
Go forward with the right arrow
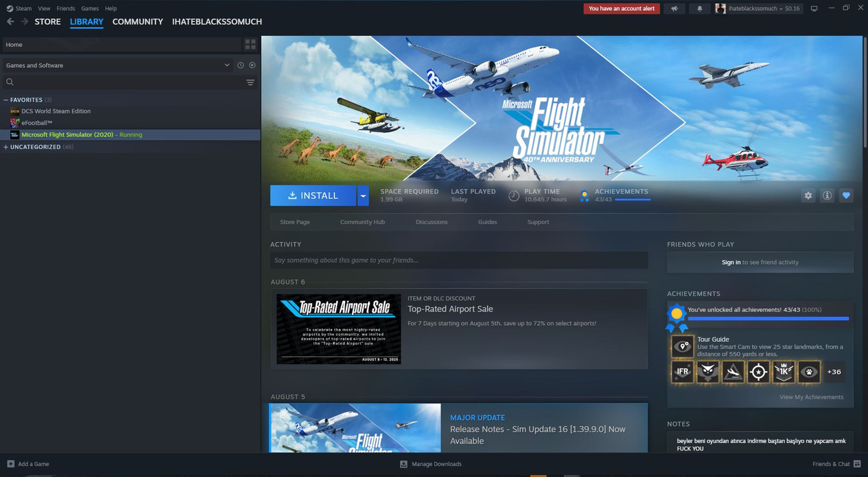24,22
